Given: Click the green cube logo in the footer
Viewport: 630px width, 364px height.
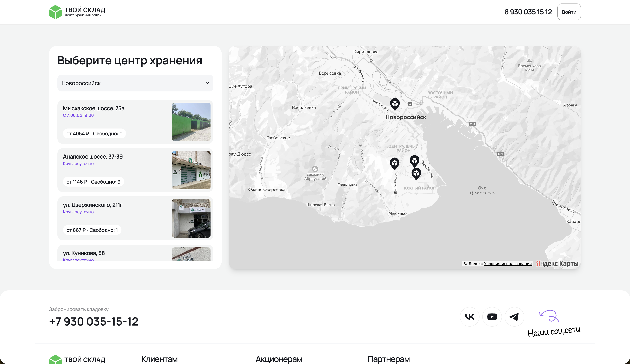Looking at the screenshot, I should click(55, 359).
